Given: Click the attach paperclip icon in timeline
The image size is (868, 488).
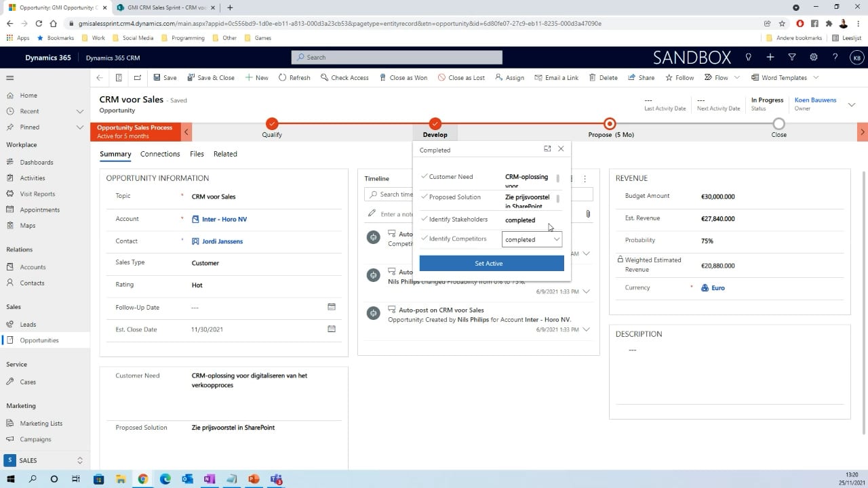Looking at the screenshot, I should pyautogui.click(x=588, y=213).
